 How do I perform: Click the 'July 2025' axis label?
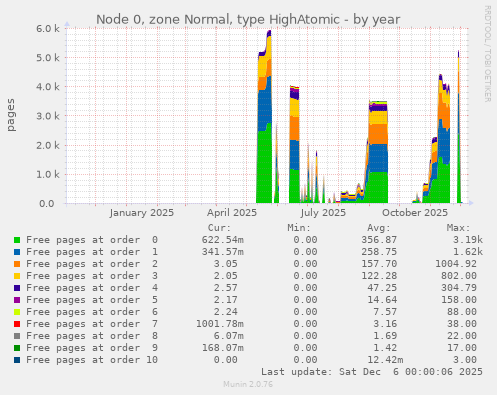coord(323,213)
